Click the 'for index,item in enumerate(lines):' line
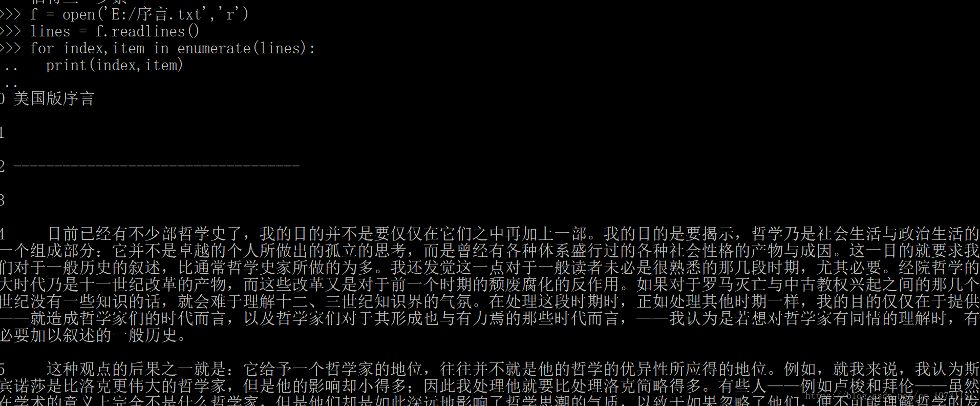This screenshot has width=980, height=406. (x=172, y=49)
